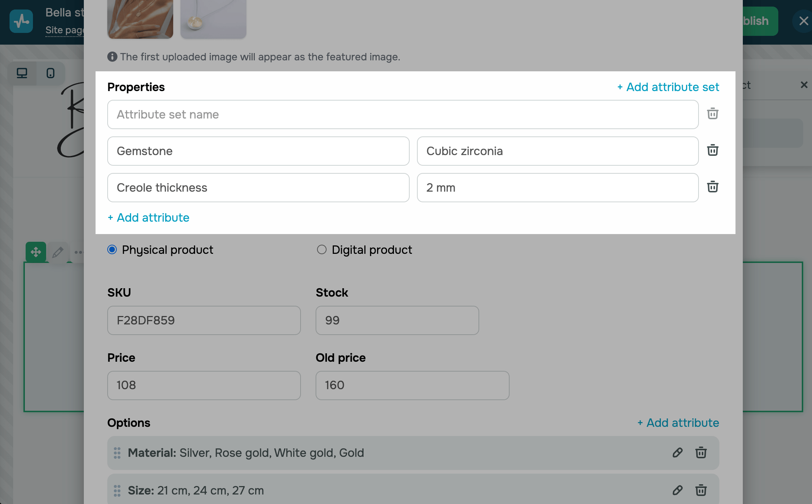This screenshot has height=504, width=812.
Task: Edit the Material option with pencil icon
Action: click(677, 453)
